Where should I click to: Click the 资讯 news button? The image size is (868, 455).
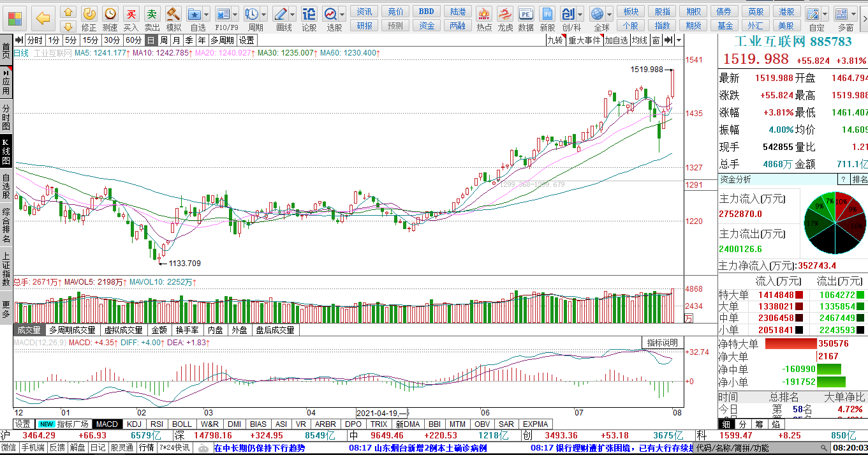[x=365, y=11]
